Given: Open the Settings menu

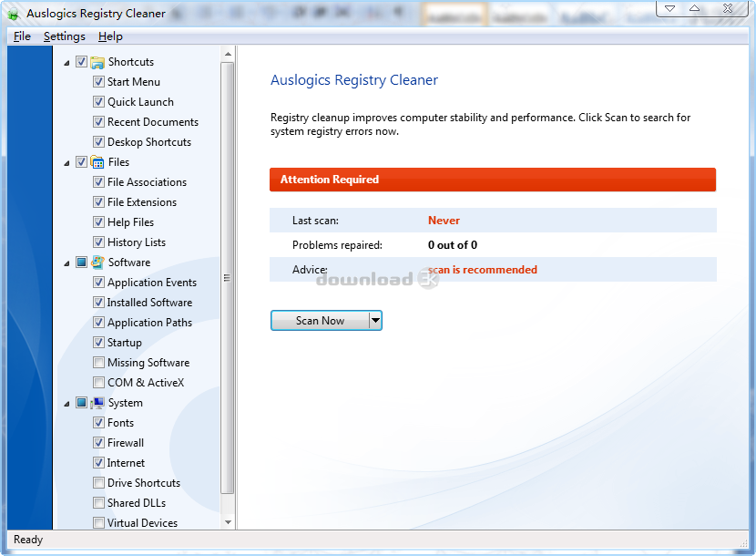Looking at the screenshot, I should click(65, 36).
